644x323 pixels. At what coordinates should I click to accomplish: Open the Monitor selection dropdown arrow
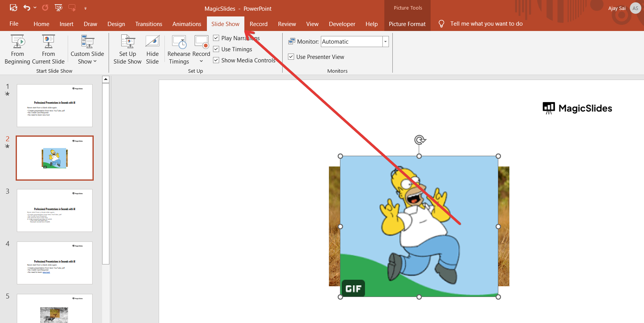(385, 41)
